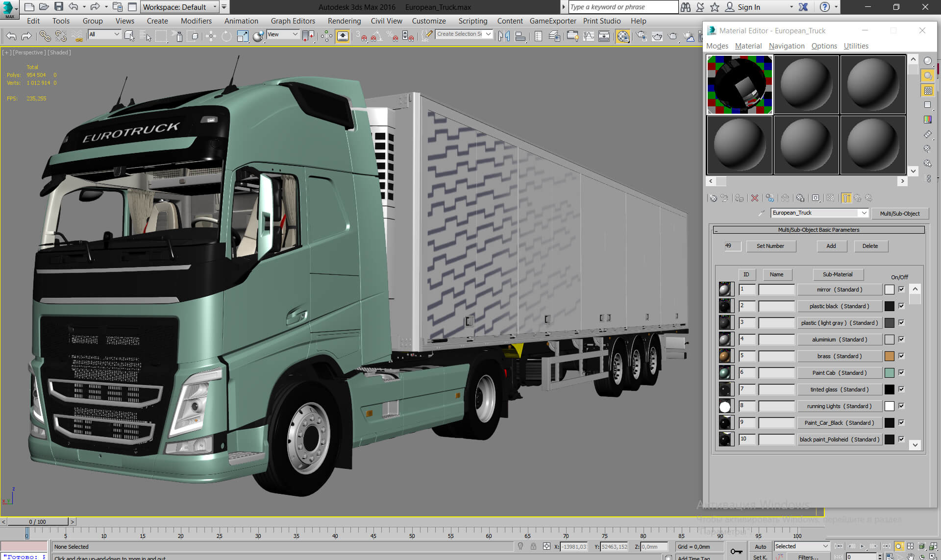The height and width of the screenshot is (560, 941).
Task: Activate the Select and Rotate tool
Action: [x=226, y=36]
